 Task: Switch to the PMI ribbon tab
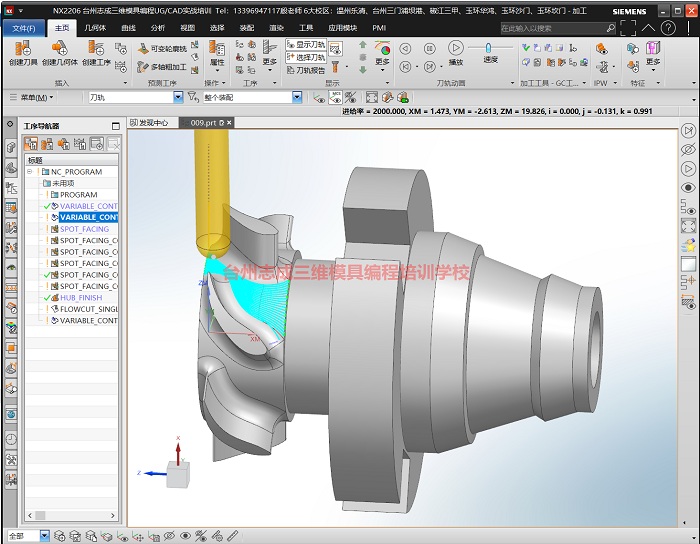coord(379,28)
